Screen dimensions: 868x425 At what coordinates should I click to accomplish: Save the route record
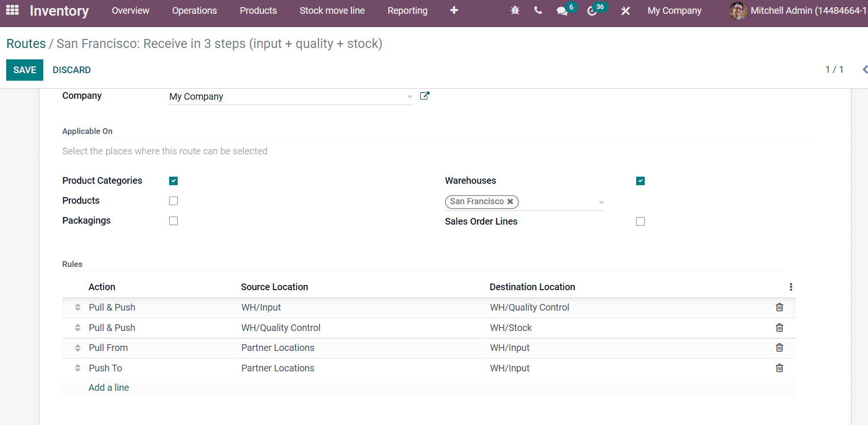click(25, 70)
